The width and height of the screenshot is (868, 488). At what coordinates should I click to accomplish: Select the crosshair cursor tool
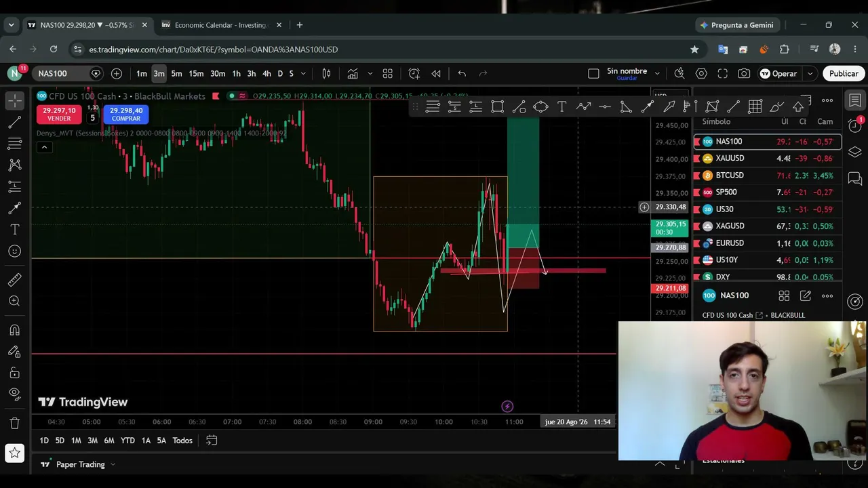tap(14, 101)
